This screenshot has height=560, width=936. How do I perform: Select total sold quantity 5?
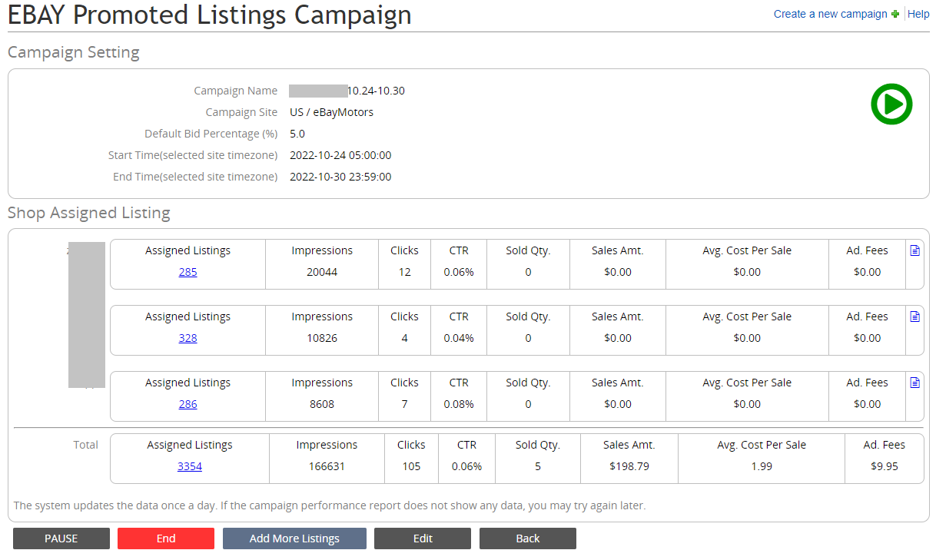pos(538,466)
